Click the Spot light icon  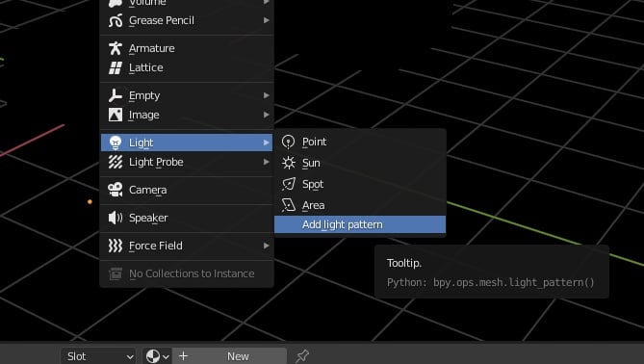[x=289, y=184]
